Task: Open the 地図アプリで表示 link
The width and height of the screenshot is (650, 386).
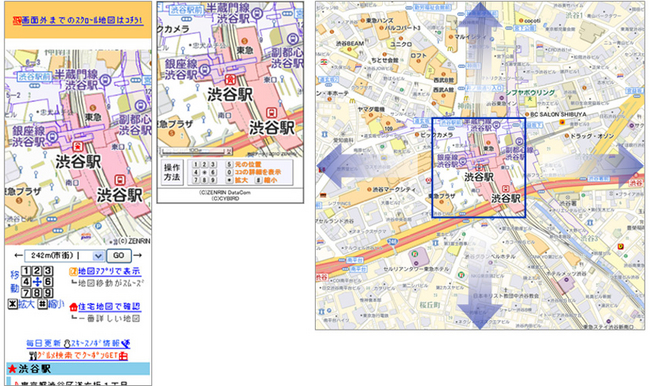Action: (x=105, y=272)
